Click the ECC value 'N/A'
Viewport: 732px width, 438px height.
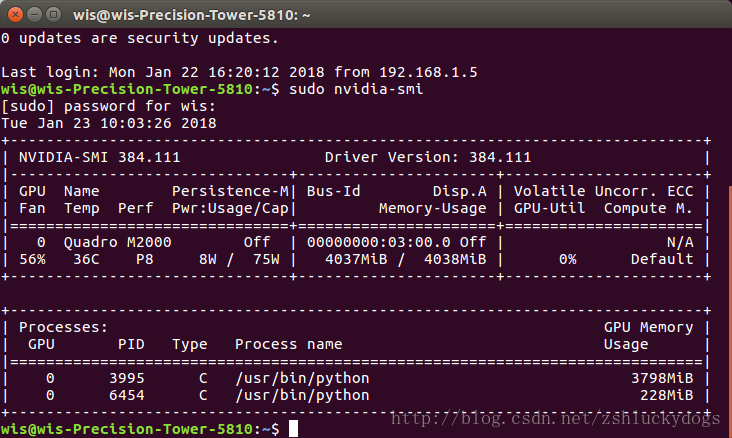(x=680, y=242)
